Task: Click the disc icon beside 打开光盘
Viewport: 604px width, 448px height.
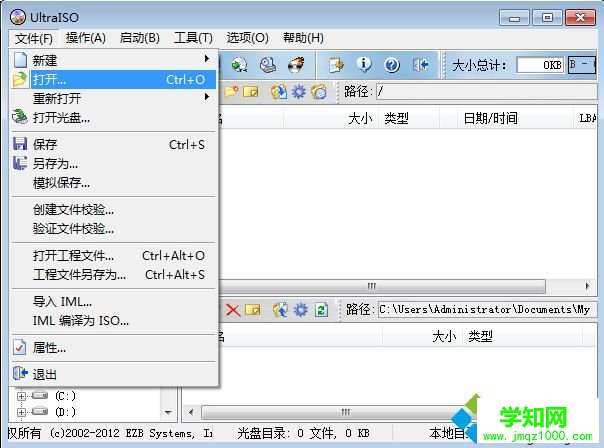Action: [20, 117]
